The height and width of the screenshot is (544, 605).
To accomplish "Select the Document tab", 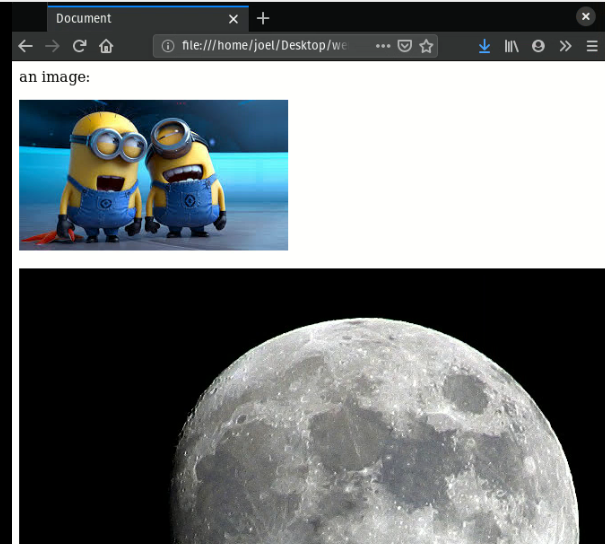I will coord(148,19).
